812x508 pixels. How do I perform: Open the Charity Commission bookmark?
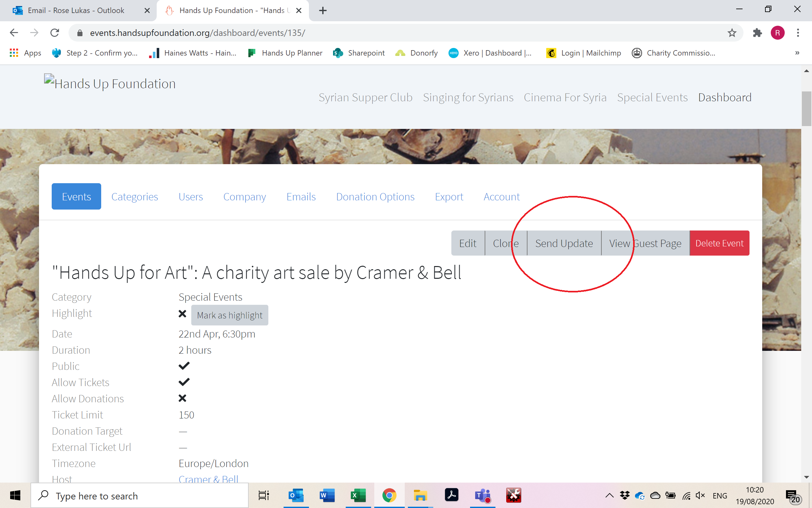pos(673,53)
